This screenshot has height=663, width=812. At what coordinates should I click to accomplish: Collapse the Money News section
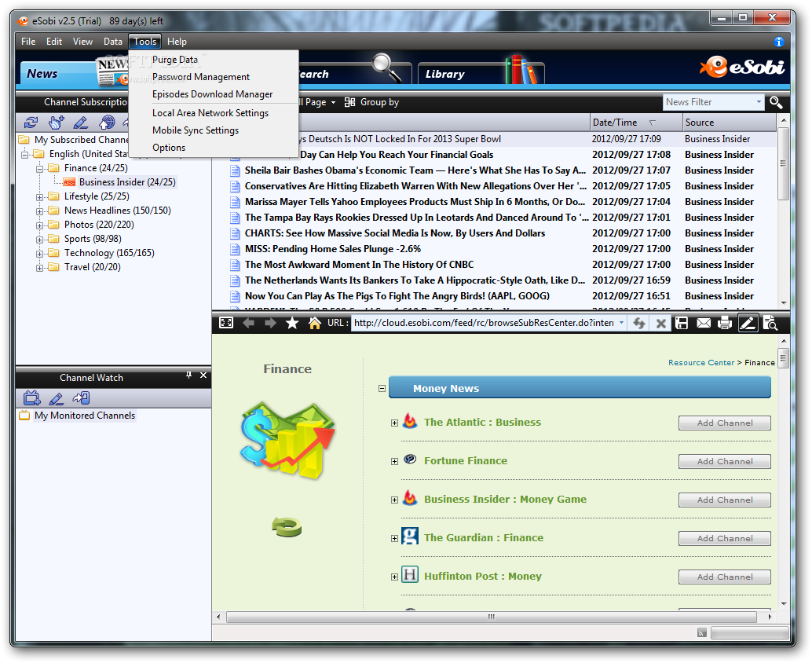pos(382,388)
